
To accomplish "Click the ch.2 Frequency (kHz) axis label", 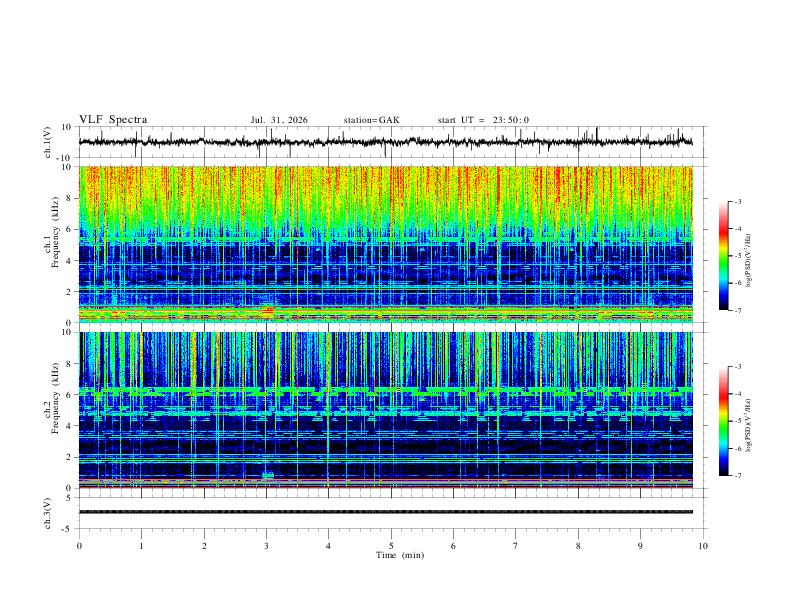I will (51, 410).
